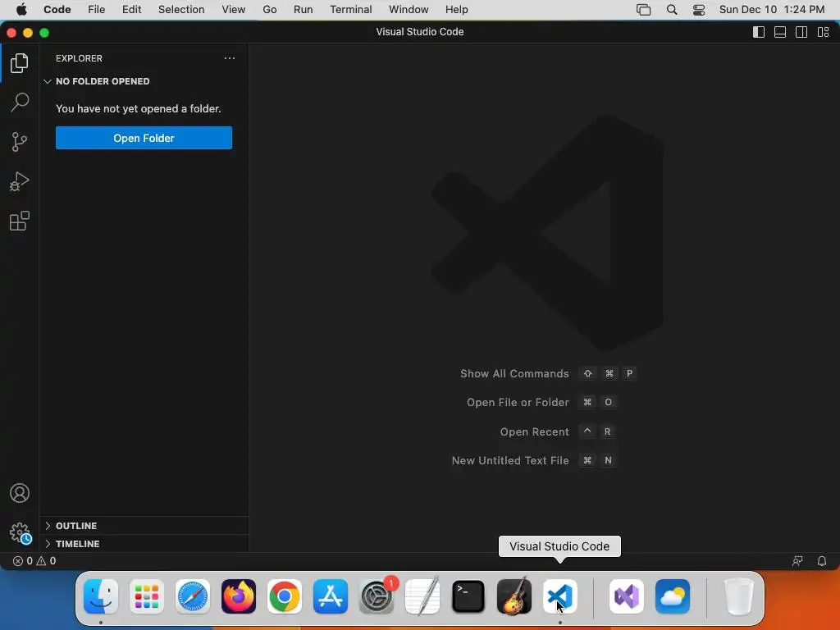Open Trash from the Dock
This screenshot has width=840, height=630.
click(x=739, y=596)
